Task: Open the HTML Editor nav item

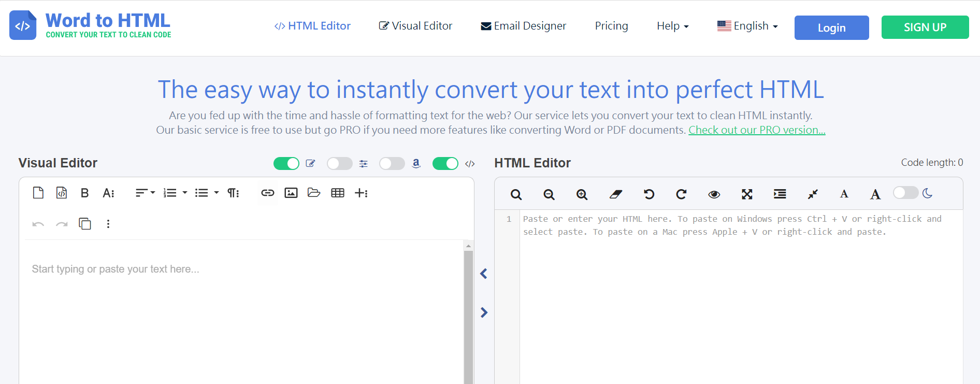Action: (312, 26)
